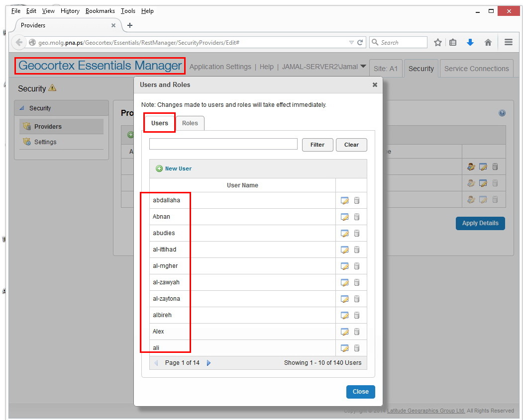Delete the al-ittihad user

pyautogui.click(x=357, y=250)
